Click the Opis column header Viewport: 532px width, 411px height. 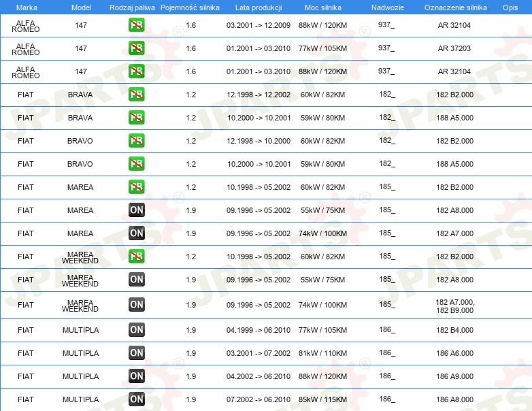pos(510,7)
